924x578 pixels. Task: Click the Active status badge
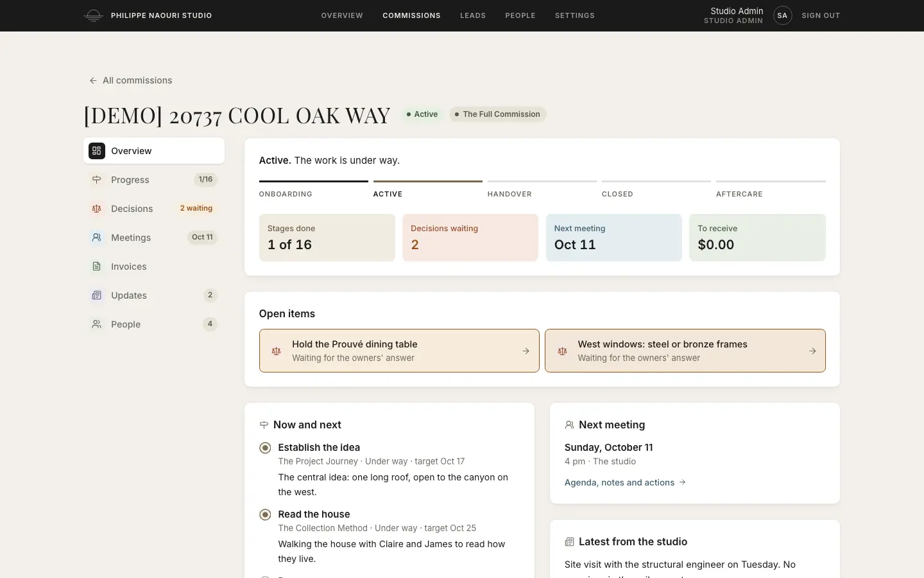tap(422, 114)
